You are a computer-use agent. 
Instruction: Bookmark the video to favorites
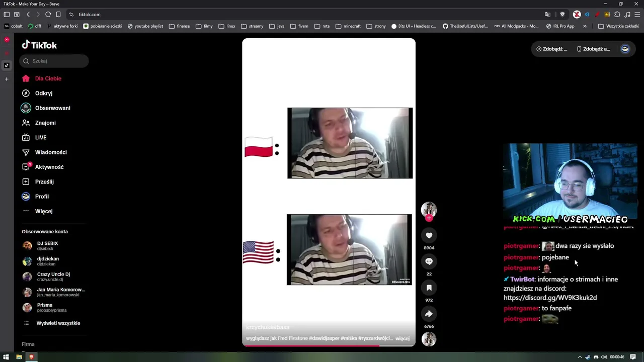[429, 288]
